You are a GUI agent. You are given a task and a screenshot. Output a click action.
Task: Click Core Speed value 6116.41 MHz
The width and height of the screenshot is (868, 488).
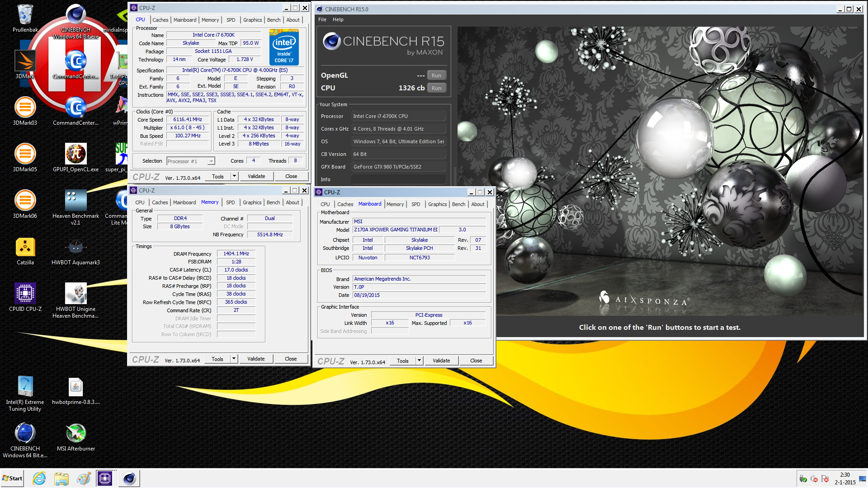click(188, 120)
